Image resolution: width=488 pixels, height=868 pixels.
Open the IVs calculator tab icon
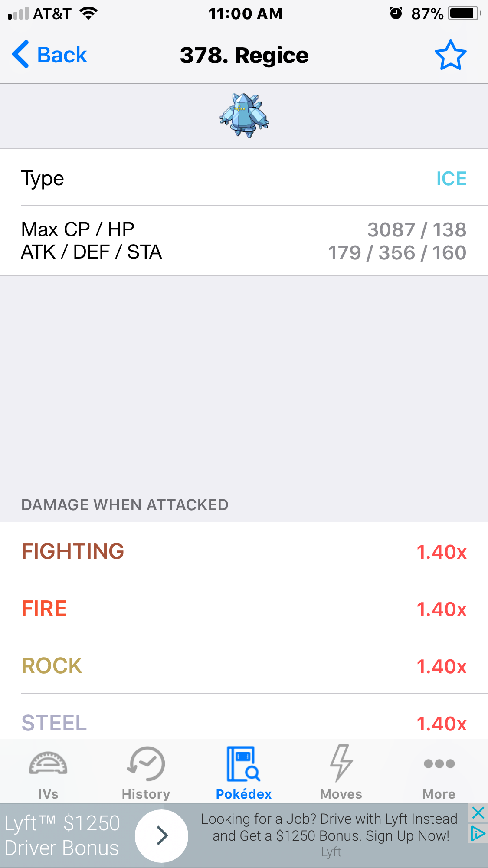click(x=48, y=763)
